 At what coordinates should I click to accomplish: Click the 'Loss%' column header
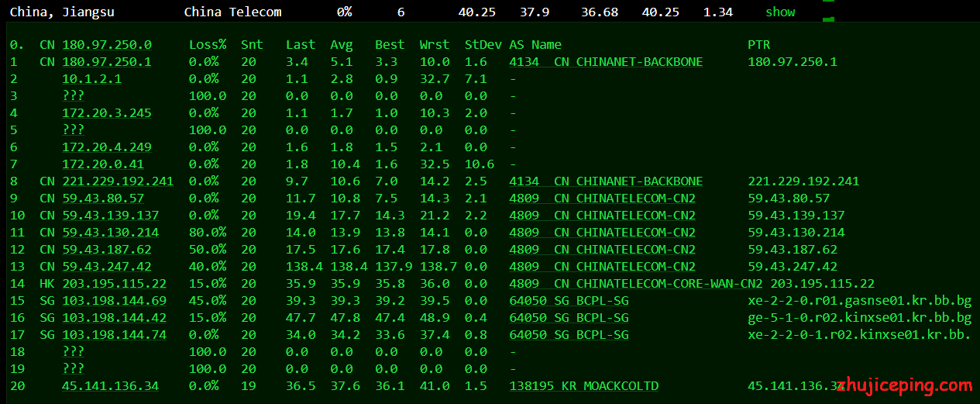[x=208, y=45]
